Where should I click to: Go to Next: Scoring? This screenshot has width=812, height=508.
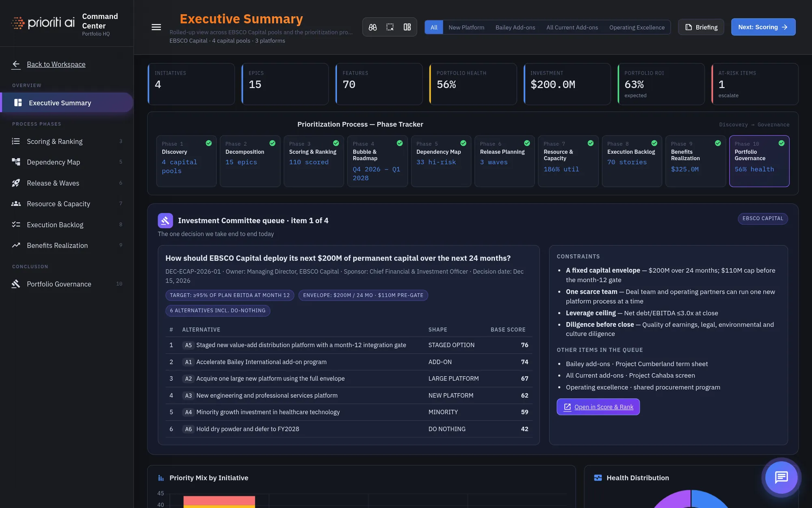pyautogui.click(x=763, y=27)
